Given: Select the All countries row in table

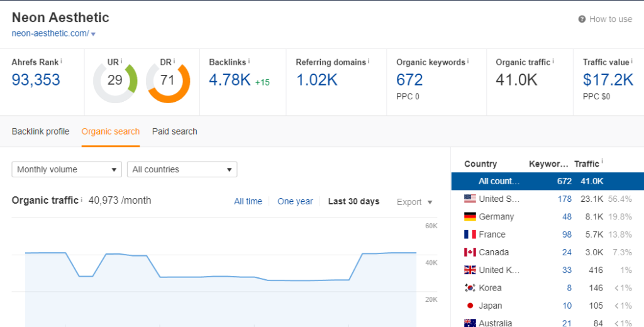Looking at the screenshot, I should click(x=548, y=181).
